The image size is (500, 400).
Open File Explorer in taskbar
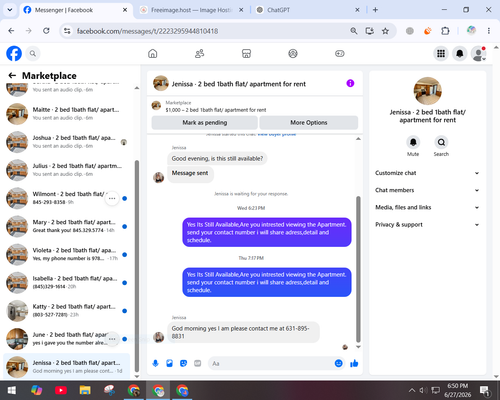[x=85, y=390]
